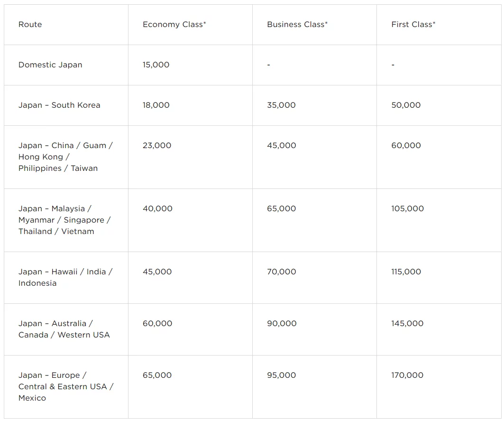Click the Japan – Australia / Canada route cell
The image size is (504, 422).
point(64,329)
